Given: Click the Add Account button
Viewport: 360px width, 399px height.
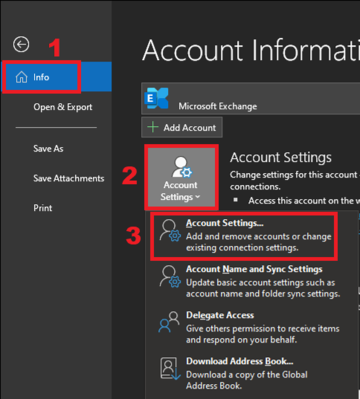Looking at the screenshot, I should point(182,127).
